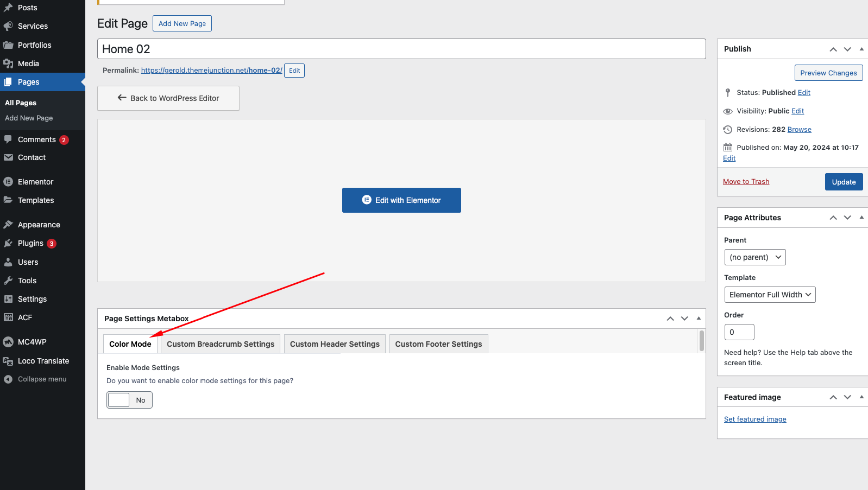Click the Update button
The image size is (868, 490).
(844, 182)
